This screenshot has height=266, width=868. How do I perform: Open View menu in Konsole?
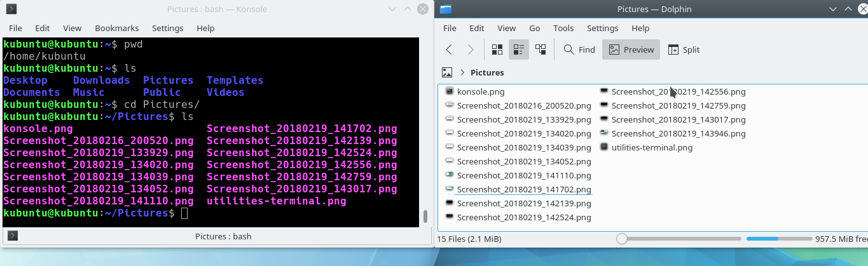click(x=72, y=28)
